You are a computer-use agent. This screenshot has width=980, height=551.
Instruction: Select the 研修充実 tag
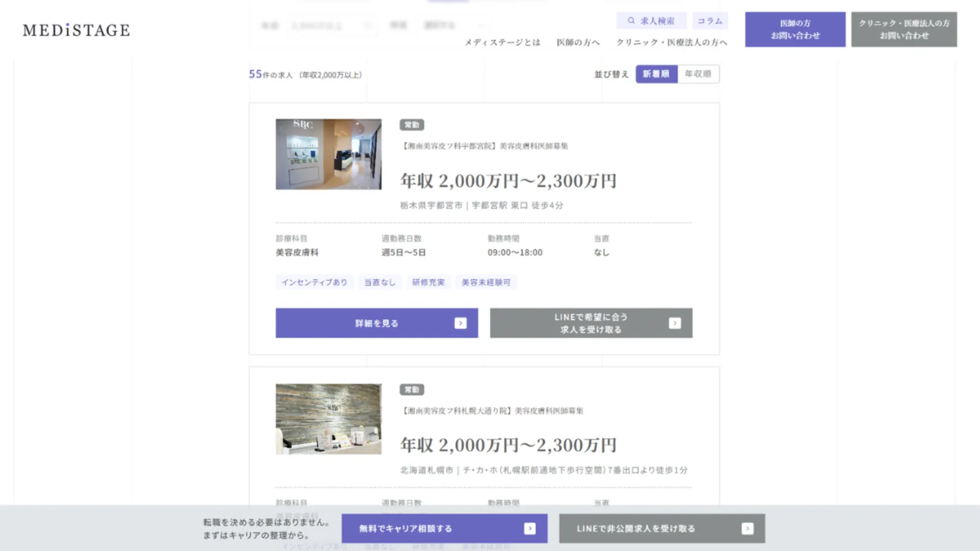[428, 282]
